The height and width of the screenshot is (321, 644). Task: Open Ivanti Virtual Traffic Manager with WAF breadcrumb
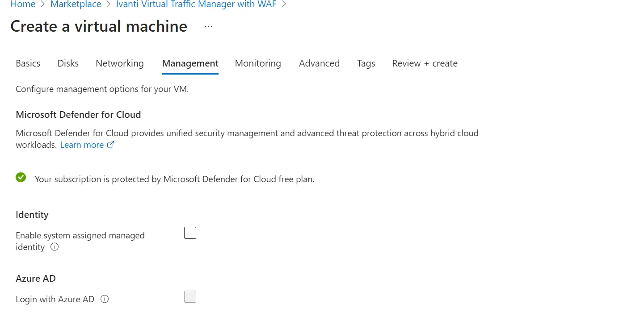(196, 4)
